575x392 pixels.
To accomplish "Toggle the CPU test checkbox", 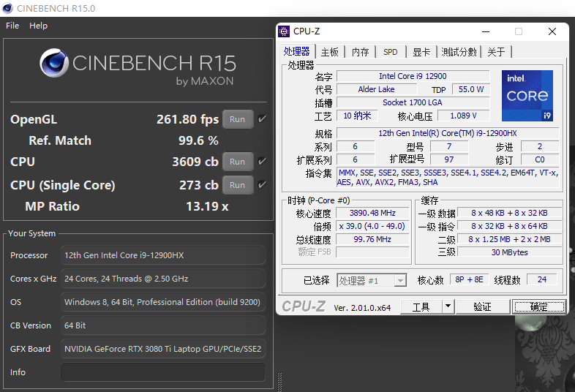I will pos(262,162).
